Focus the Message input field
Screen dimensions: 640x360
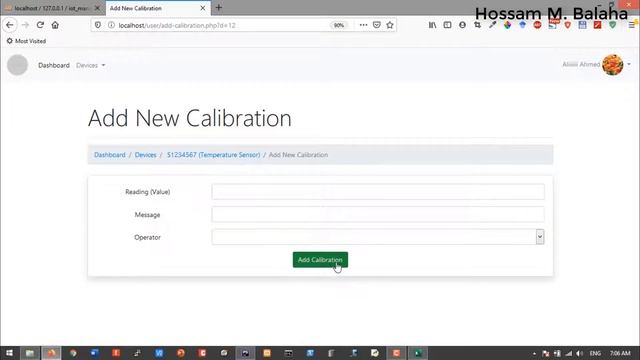click(378, 214)
